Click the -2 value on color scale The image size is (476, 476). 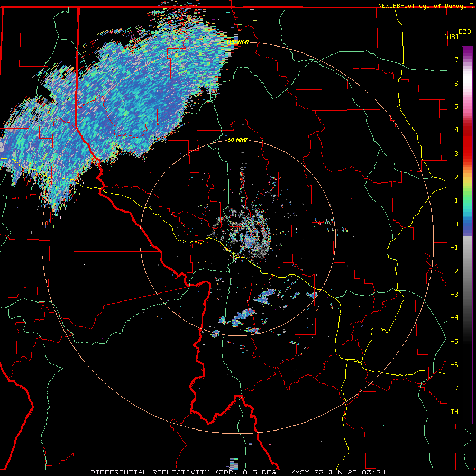click(454, 271)
